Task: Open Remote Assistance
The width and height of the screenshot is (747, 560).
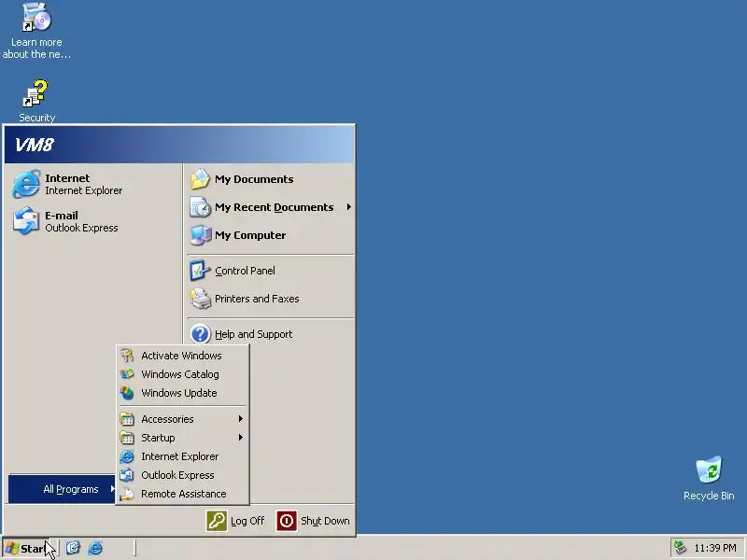Action: point(182,494)
